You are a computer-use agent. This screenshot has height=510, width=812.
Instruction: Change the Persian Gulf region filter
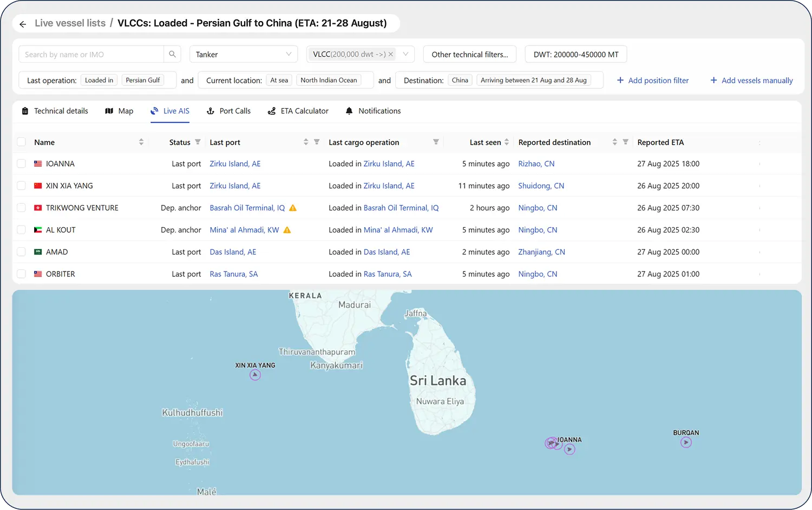[143, 80]
